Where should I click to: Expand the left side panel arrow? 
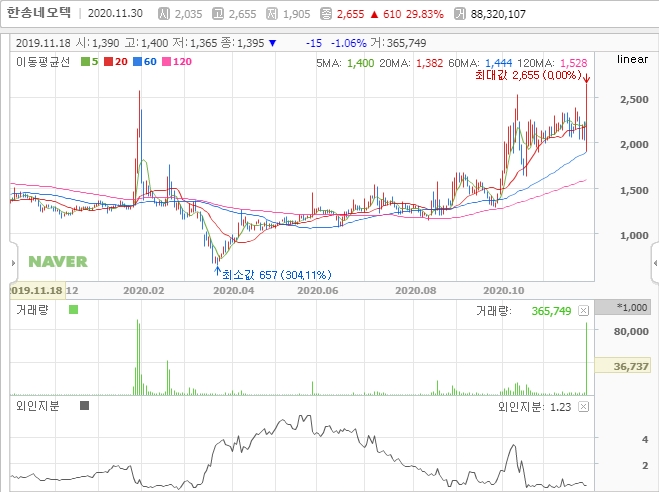(x=13, y=263)
